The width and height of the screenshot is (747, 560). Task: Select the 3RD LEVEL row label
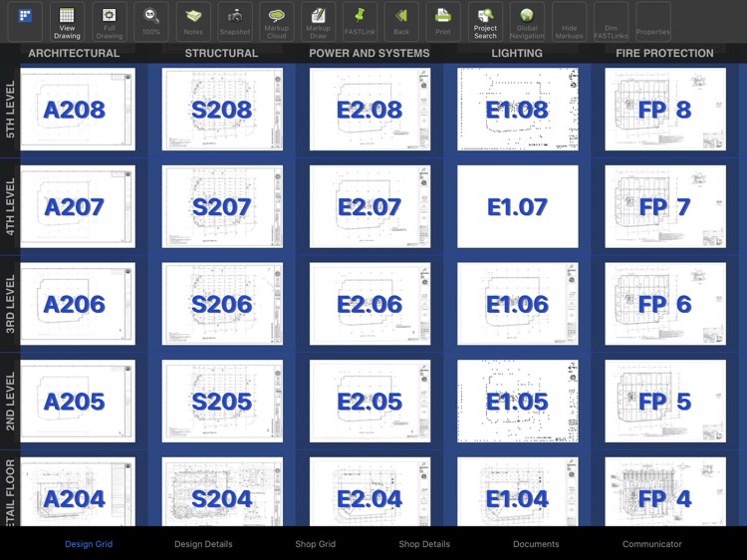tap(10, 304)
